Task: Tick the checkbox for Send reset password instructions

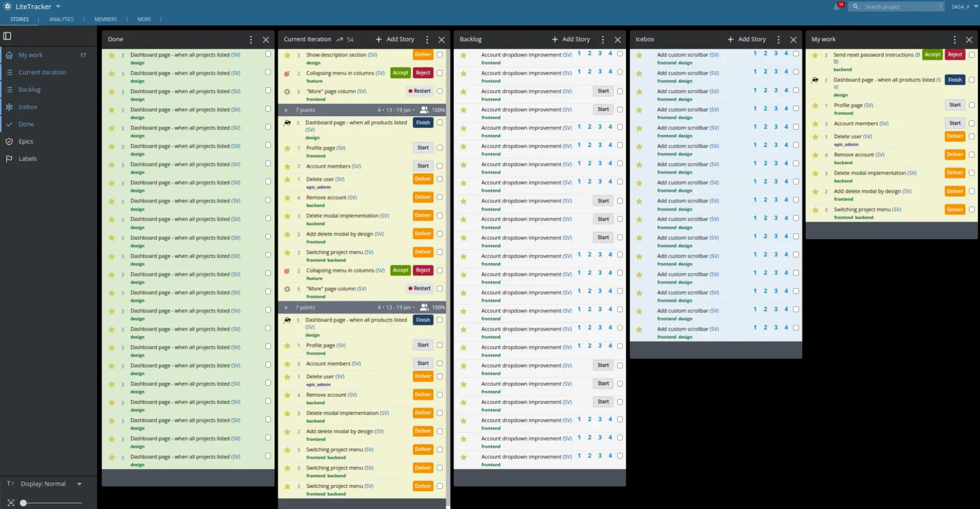Action: tap(971, 55)
